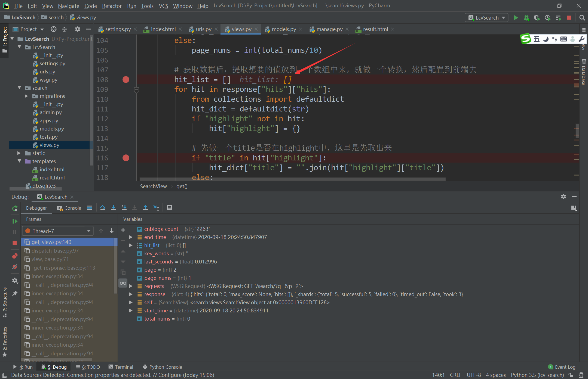Image resolution: width=588 pixels, height=379 pixels.
Task: Open the Event Log
Action: (x=562, y=367)
